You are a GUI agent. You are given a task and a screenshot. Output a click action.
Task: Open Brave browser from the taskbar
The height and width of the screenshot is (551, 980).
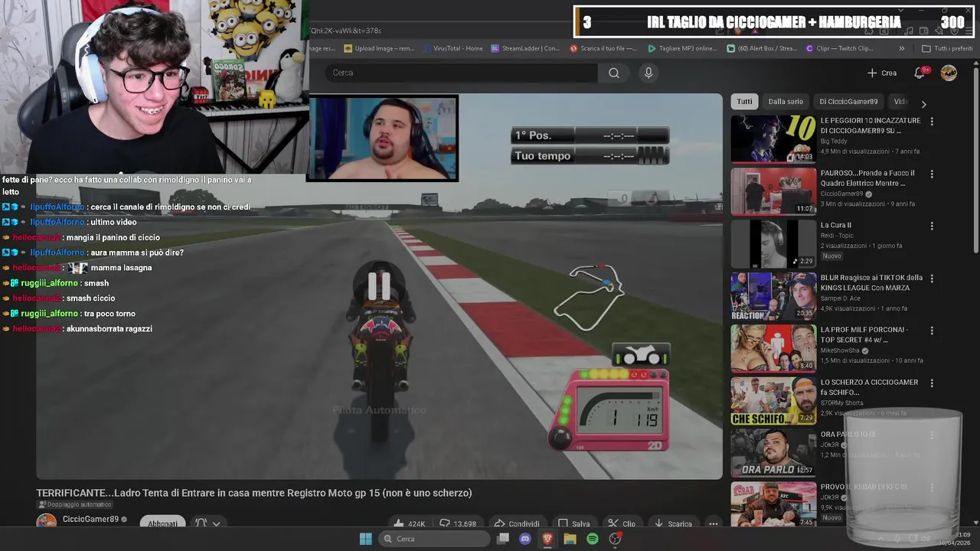click(x=547, y=539)
